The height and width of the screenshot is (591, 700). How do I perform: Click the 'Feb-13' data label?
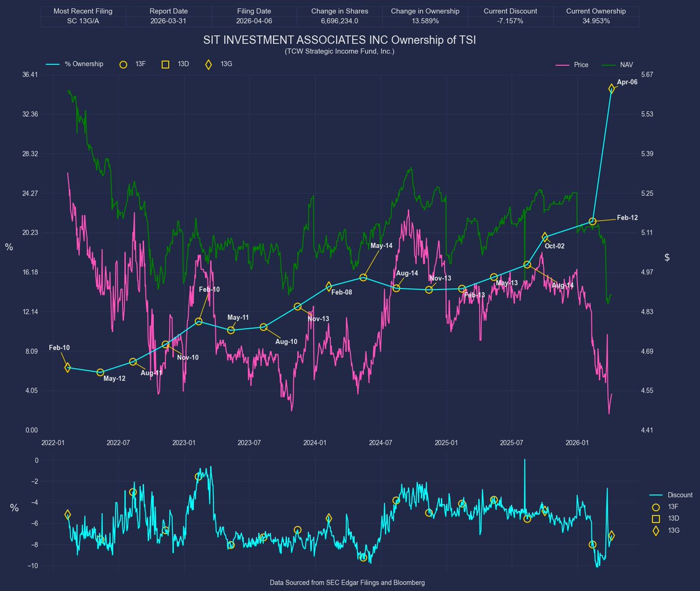(x=474, y=295)
